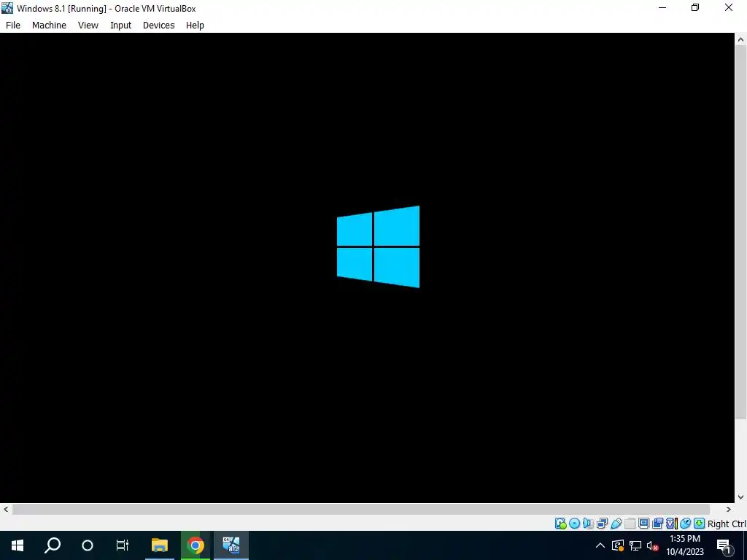Click the vertical scrollbar up arrow
Image resolution: width=747 pixels, height=560 pixels.
point(740,39)
